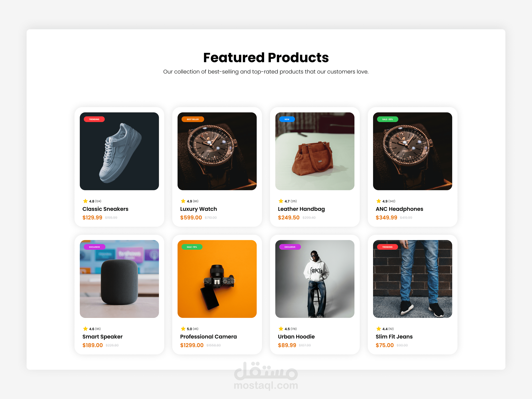Click the TRENDING badge on the sneakers image

pyautogui.click(x=94, y=119)
